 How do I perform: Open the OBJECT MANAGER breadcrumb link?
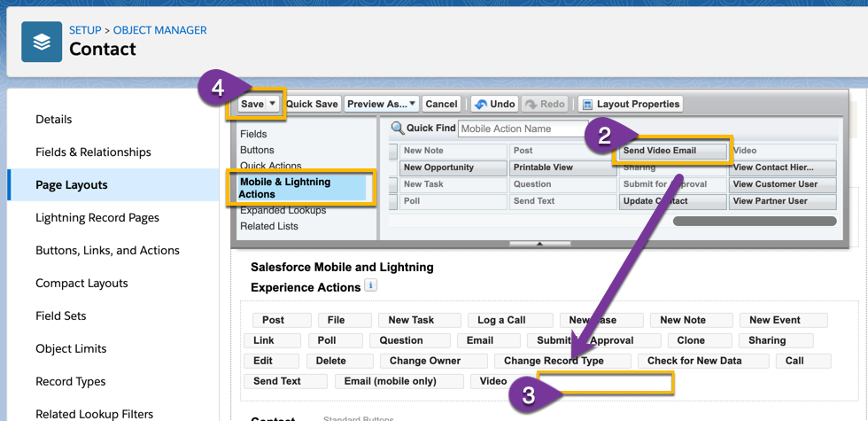tap(160, 30)
